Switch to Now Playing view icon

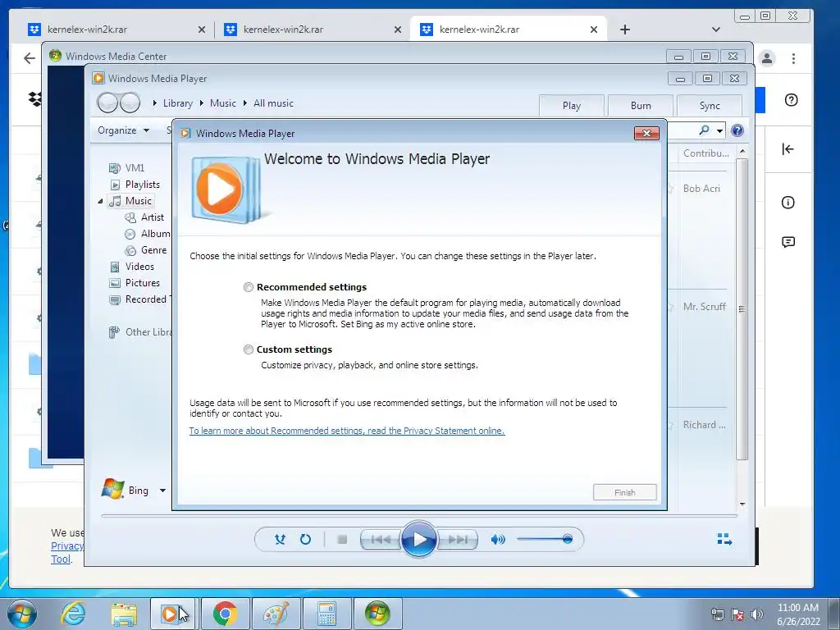point(724,539)
